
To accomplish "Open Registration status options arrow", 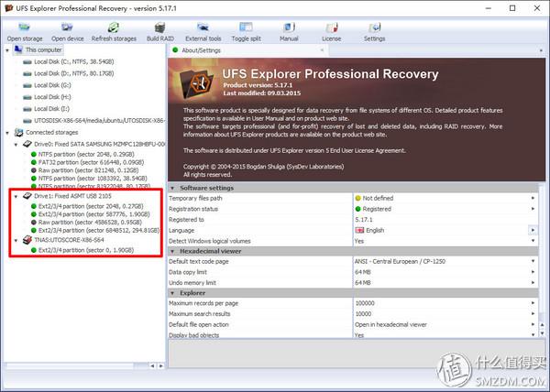I will click(x=533, y=209).
